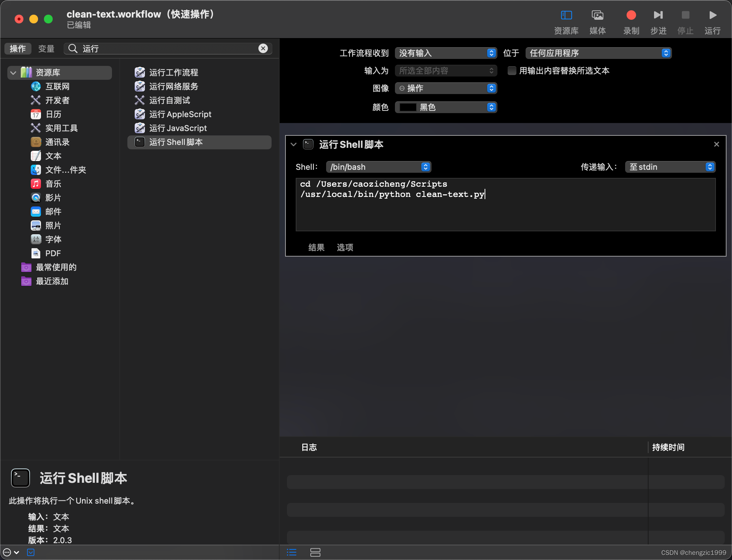This screenshot has height=560, width=732.
Task: Switch to the 操作 tab
Action: point(18,49)
